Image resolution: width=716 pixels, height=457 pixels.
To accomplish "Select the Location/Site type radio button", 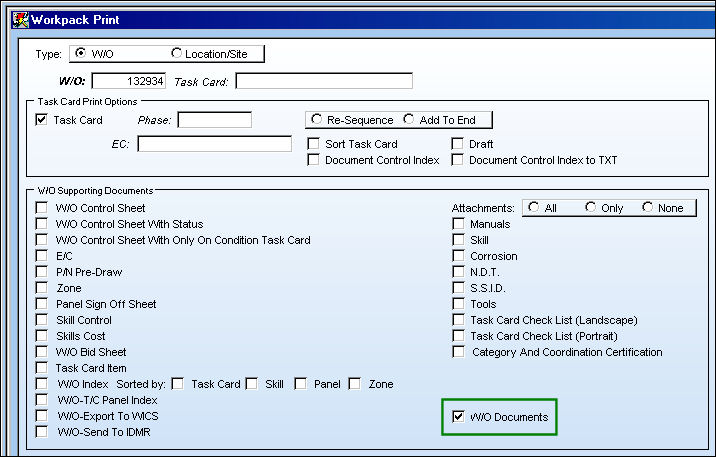I will [176, 53].
